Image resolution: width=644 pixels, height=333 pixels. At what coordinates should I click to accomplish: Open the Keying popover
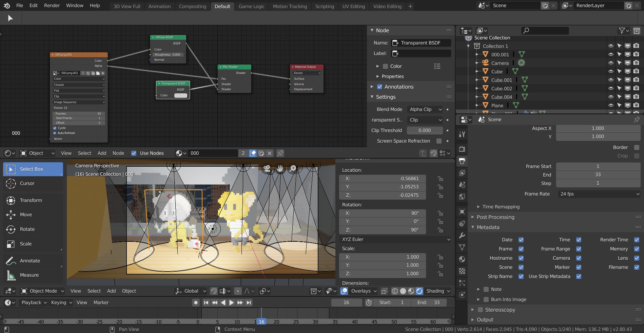click(61, 302)
